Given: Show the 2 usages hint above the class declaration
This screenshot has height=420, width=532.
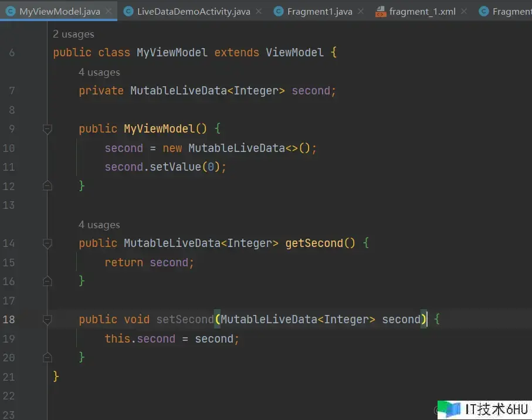Looking at the screenshot, I should [x=73, y=34].
